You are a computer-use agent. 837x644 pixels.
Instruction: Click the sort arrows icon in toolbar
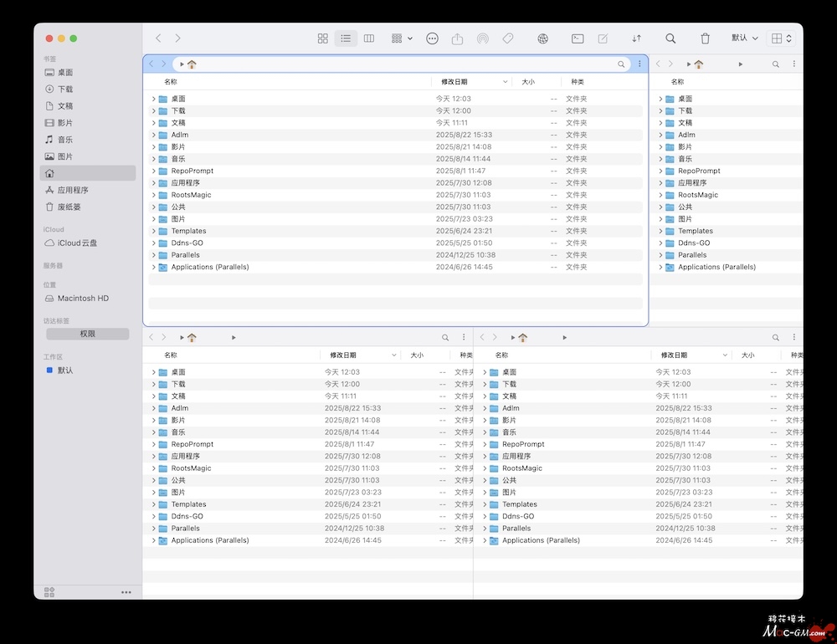(x=636, y=38)
